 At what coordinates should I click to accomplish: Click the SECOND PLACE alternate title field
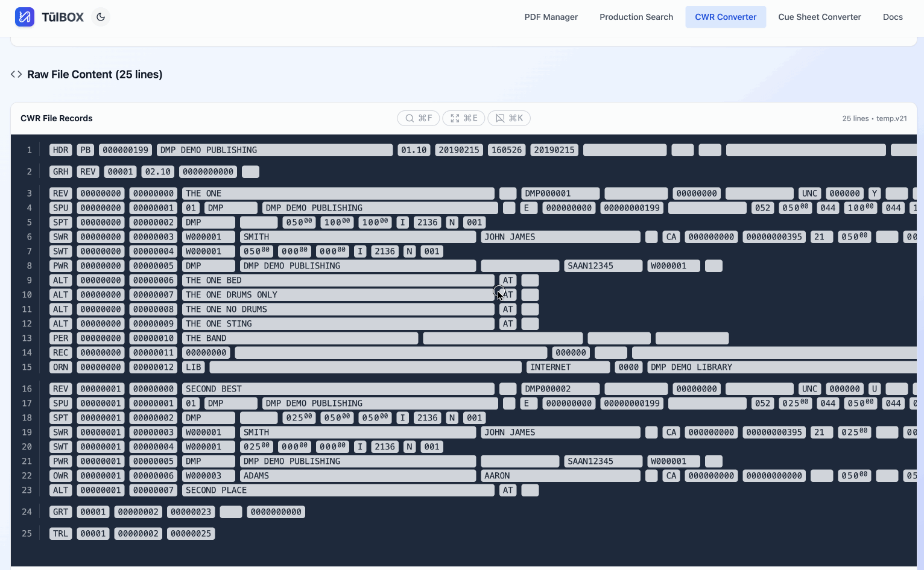coord(338,490)
